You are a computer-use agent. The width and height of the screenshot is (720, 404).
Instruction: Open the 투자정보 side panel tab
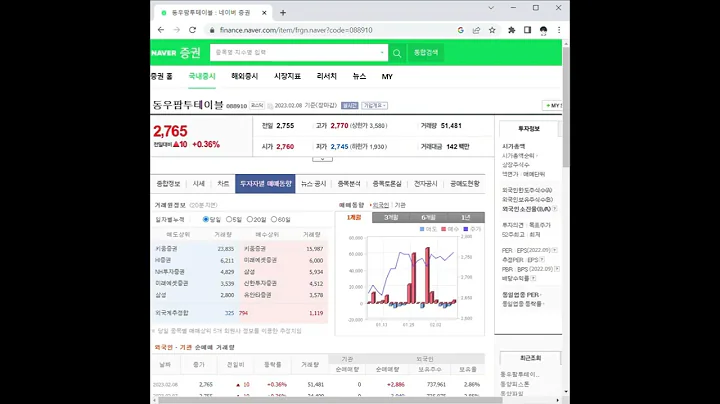[x=529, y=129]
